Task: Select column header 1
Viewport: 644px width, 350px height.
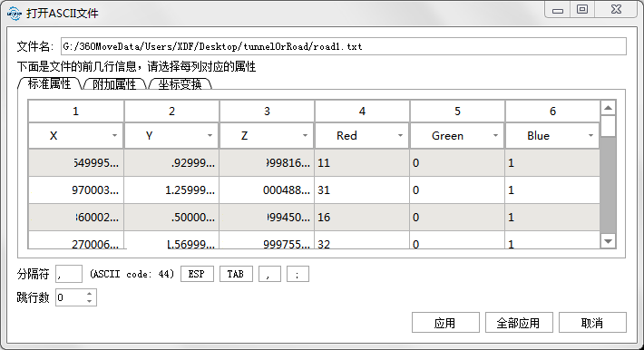Action: click(x=76, y=111)
